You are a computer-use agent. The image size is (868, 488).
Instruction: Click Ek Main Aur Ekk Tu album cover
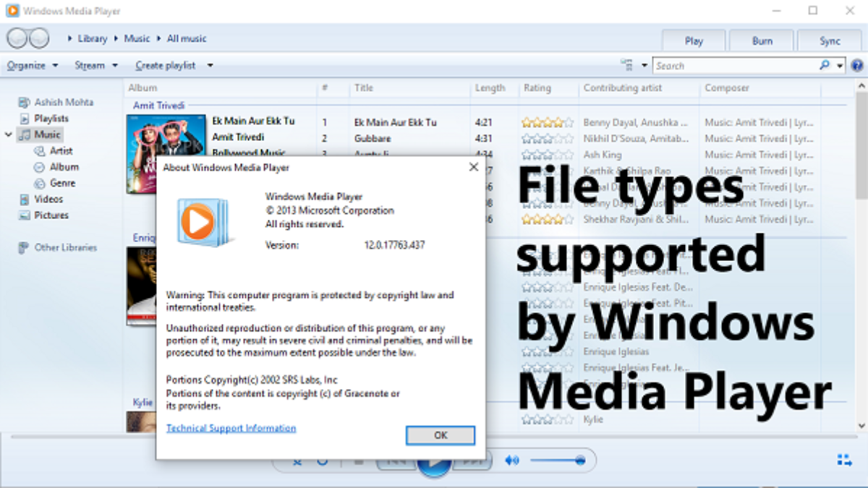pyautogui.click(x=166, y=154)
